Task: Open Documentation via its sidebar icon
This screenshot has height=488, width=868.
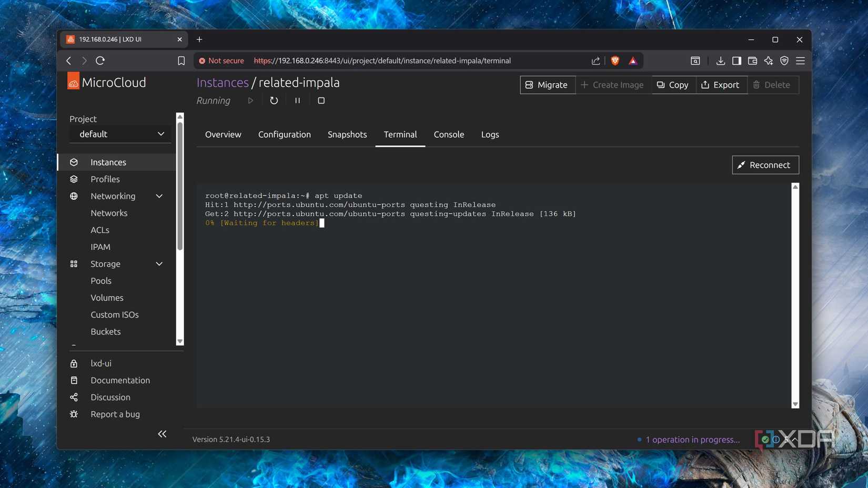Action: tap(74, 380)
